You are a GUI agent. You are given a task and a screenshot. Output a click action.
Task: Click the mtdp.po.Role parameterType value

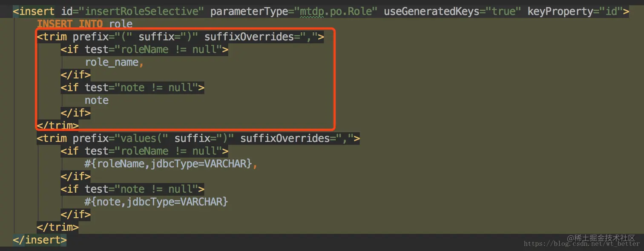click(336, 11)
